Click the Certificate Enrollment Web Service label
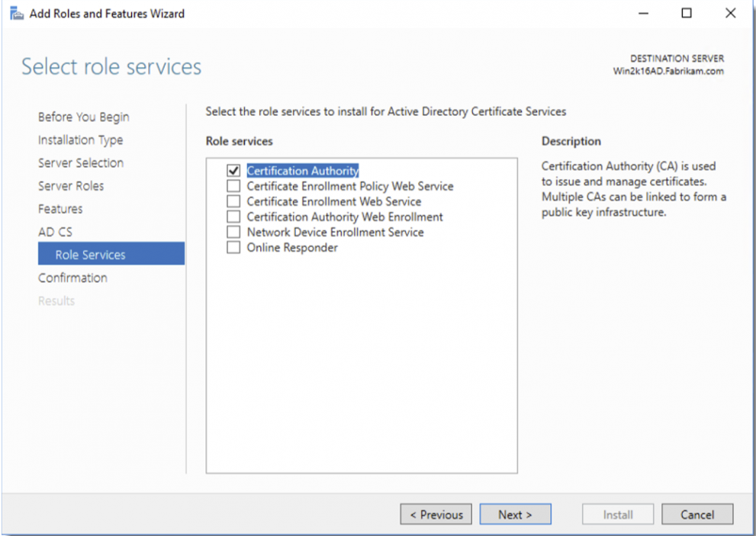The height and width of the screenshot is (536, 756). pos(334,201)
